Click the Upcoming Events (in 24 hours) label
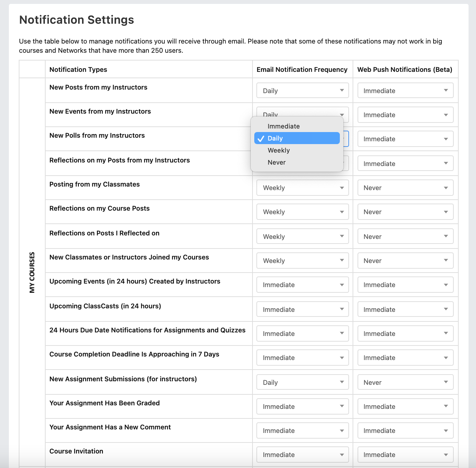The image size is (476, 468). click(x=135, y=281)
